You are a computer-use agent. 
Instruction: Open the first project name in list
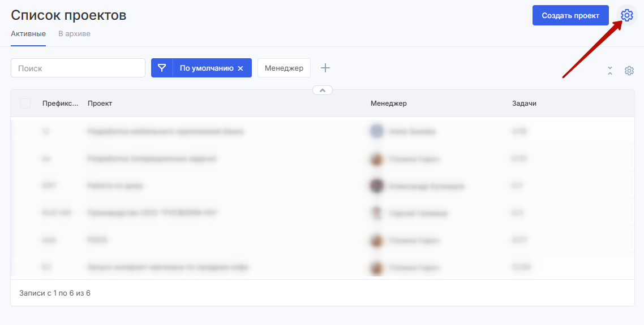pyautogui.click(x=165, y=132)
